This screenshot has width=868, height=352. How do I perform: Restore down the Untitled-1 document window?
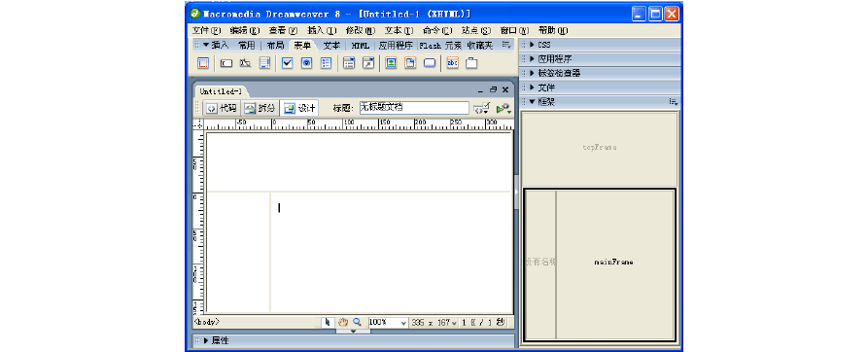[493, 89]
